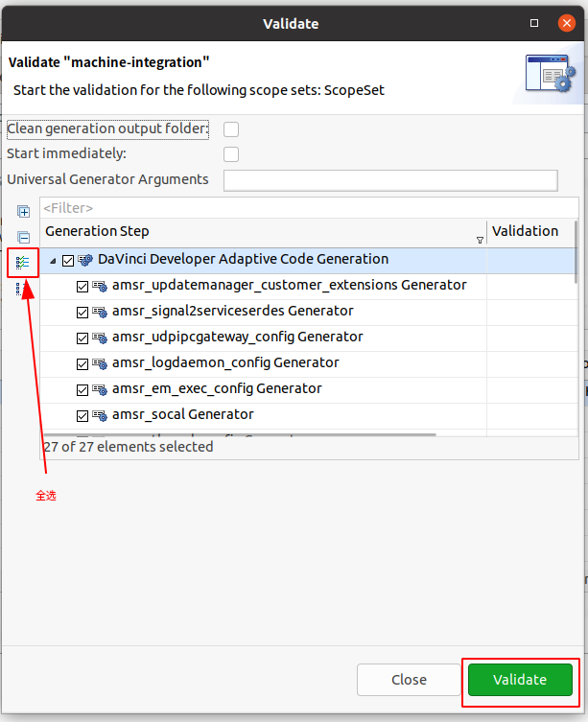Click the Validate button
Screen dimensions: 588x722
point(520,680)
